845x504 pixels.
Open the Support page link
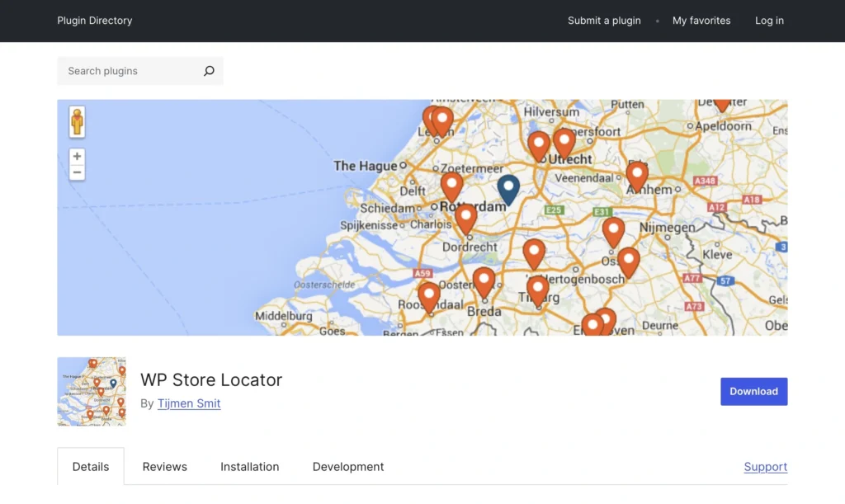click(765, 466)
